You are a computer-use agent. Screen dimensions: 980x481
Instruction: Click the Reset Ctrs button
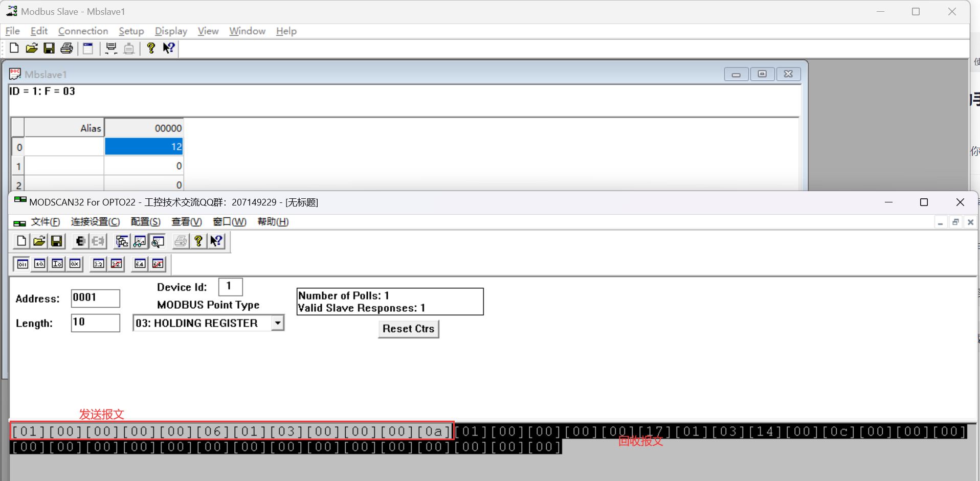click(408, 329)
